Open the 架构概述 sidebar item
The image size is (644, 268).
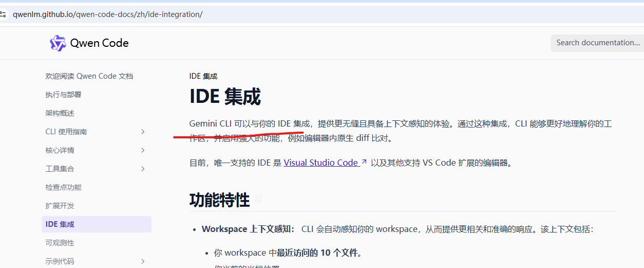[x=60, y=113]
